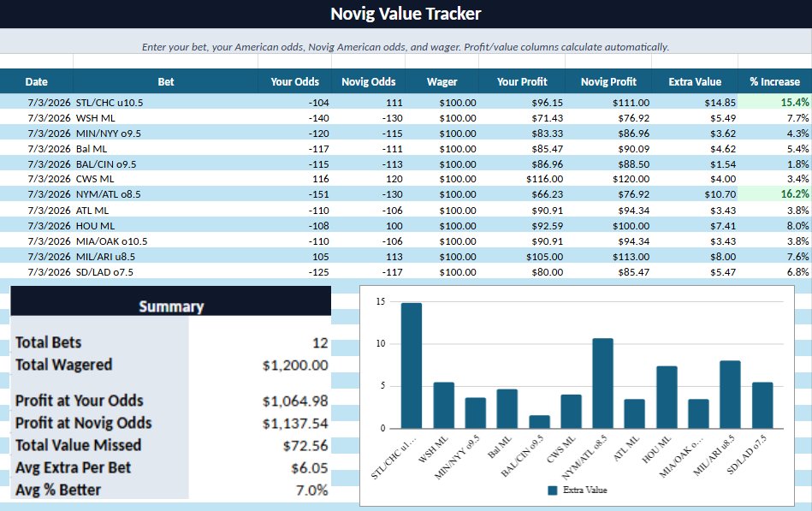Viewport: 812px width, 511px height.
Task: Click the Novig Value Tracker title
Action: pos(406,14)
